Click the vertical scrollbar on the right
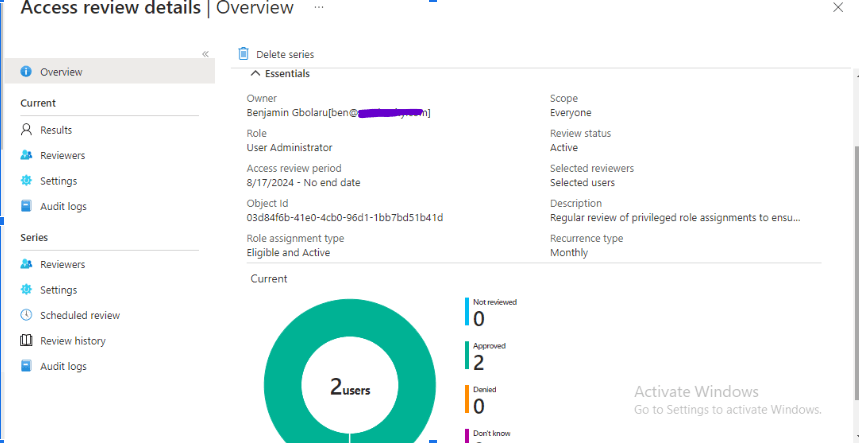Screen dimensions: 859x443 coord(852,250)
